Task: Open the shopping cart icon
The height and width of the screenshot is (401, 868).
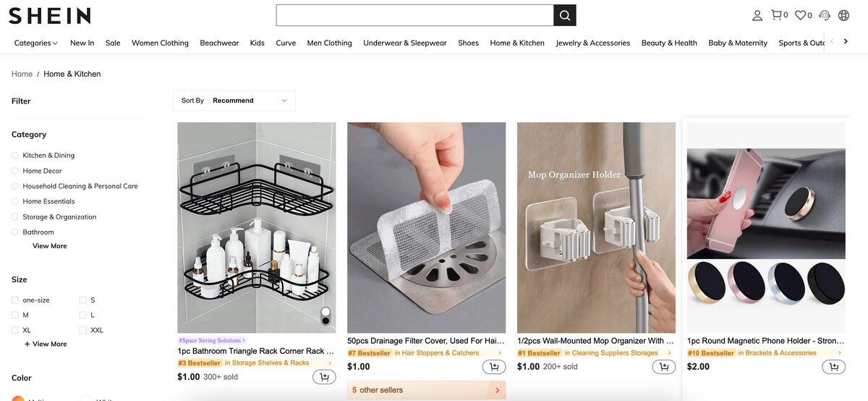Action: (x=778, y=15)
